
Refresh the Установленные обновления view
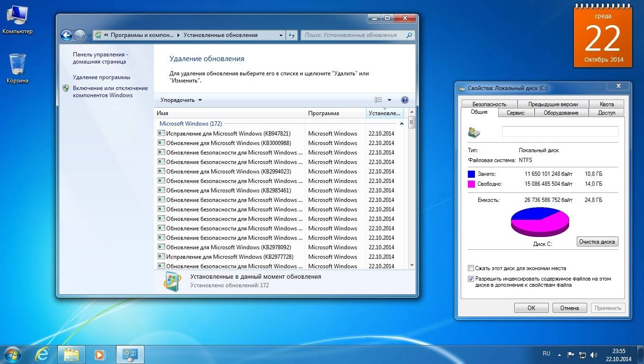click(x=292, y=35)
